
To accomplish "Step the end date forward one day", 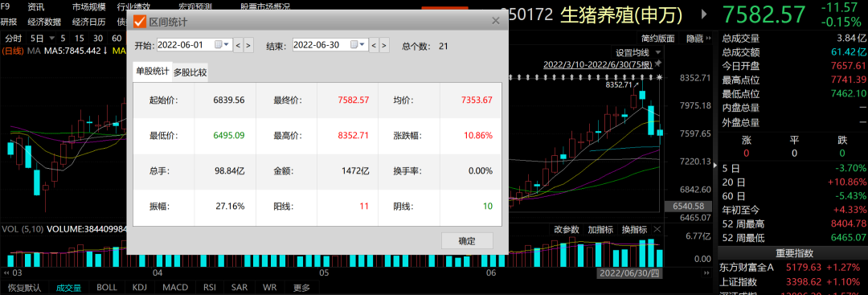I will pyautogui.click(x=384, y=45).
